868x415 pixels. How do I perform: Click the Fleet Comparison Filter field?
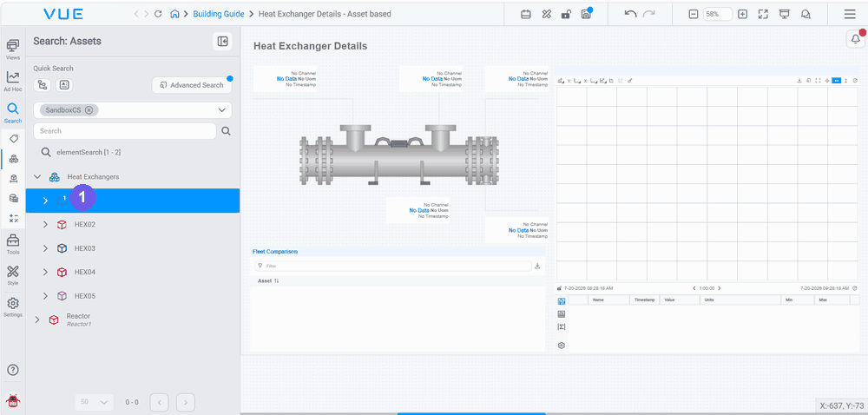pos(393,267)
